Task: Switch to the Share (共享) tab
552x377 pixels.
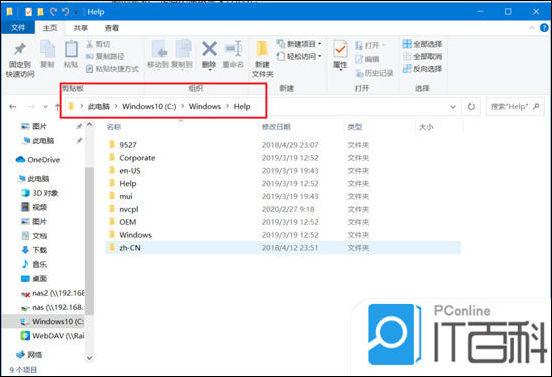Action: click(x=81, y=27)
